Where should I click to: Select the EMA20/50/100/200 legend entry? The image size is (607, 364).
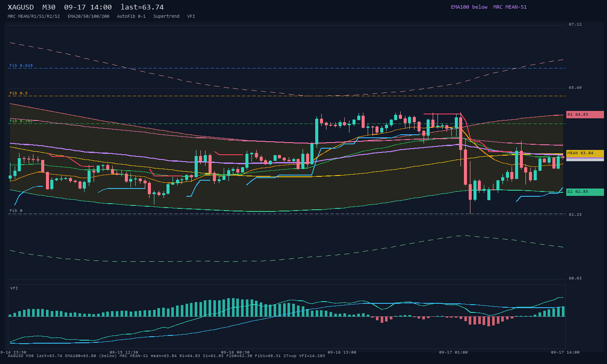coord(88,16)
